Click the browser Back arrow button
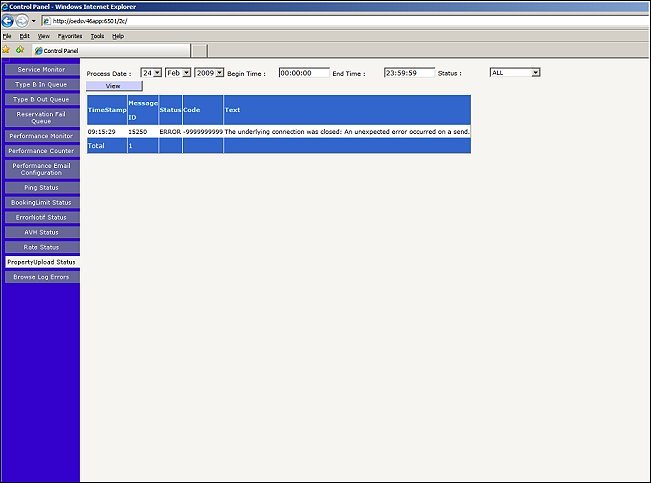Image resolution: width=651 pixels, height=483 pixels. click(x=8, y=21)
